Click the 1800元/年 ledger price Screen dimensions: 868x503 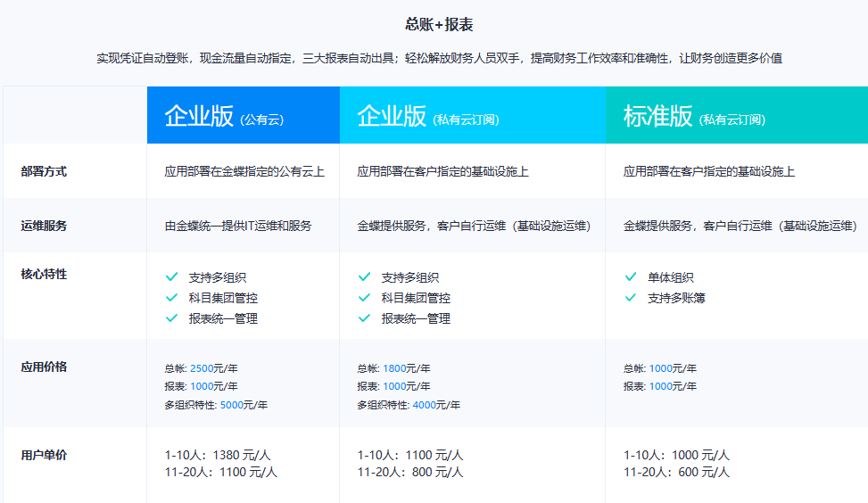(x=406, y=368)
